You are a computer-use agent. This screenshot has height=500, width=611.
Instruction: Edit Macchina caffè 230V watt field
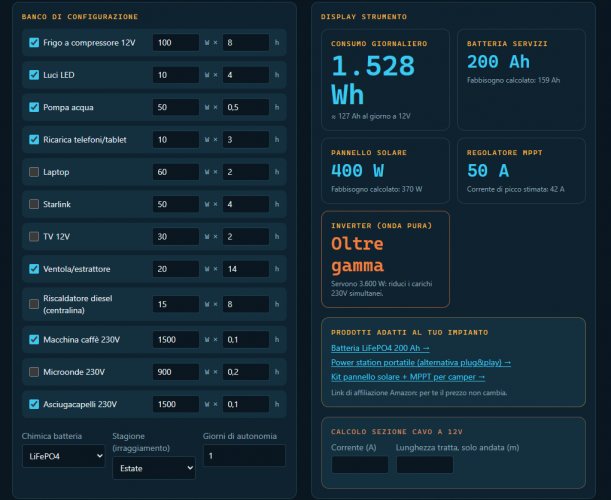(x=176, y=339)
